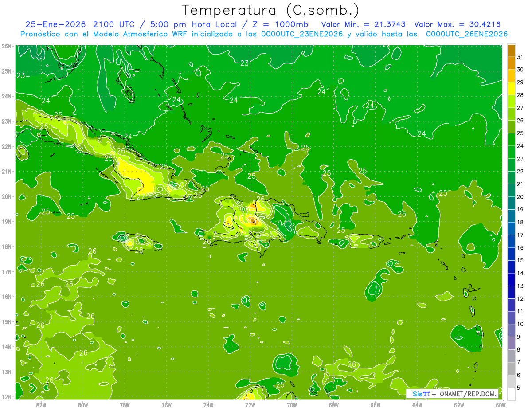Click the number 31 on the color legend
Viewport: 532px width, 411px height.
pyautogui.click(x=520, y=57)
